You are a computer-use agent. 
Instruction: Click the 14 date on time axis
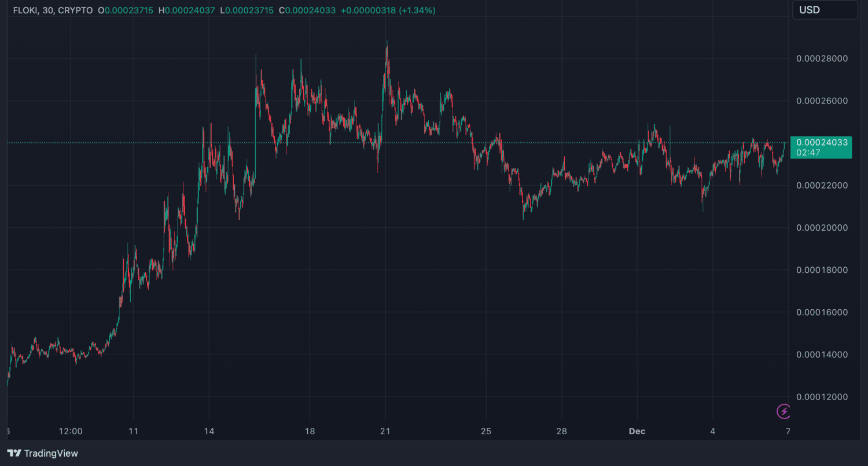tap(209, 431)
